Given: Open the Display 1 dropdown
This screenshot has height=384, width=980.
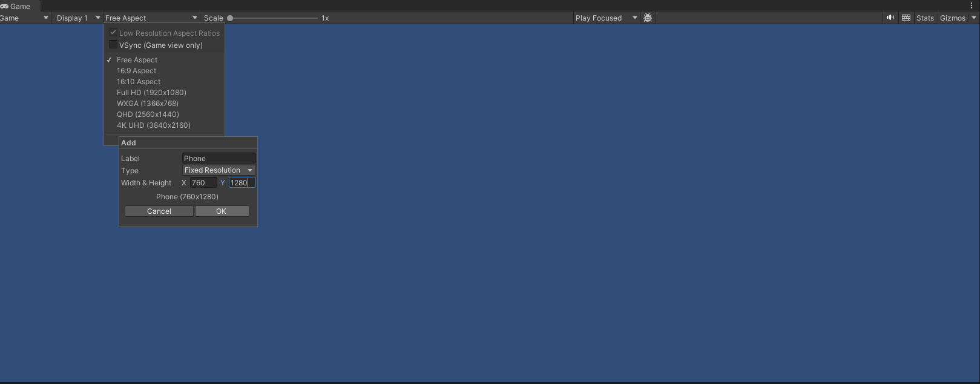Looking at the screenshot, I should point(77,18).
